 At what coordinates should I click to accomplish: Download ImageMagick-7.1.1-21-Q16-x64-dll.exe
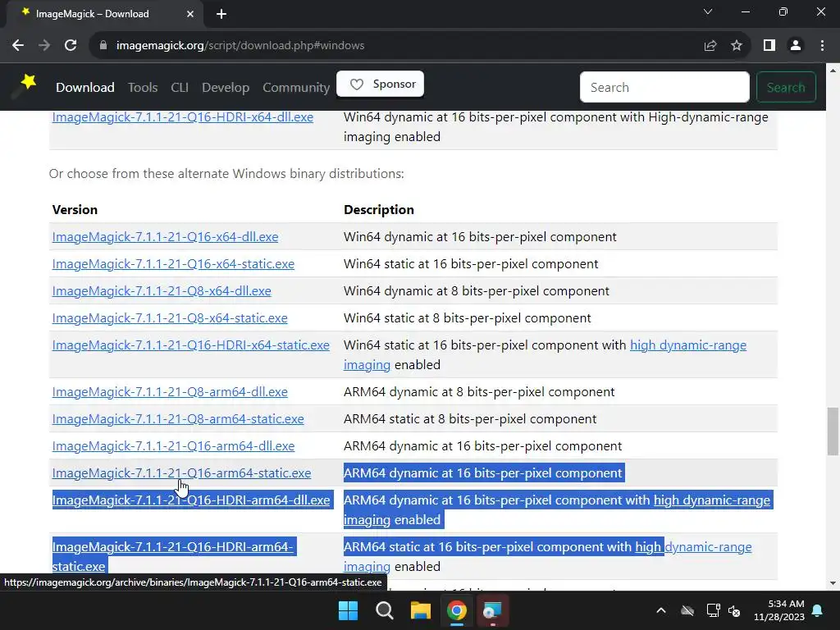click(165, 237)
